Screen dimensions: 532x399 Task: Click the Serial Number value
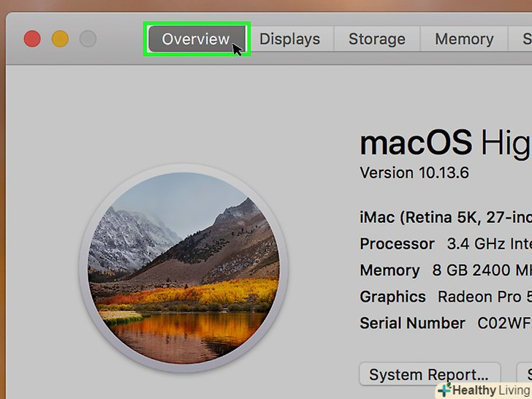(x=504, y=323)
